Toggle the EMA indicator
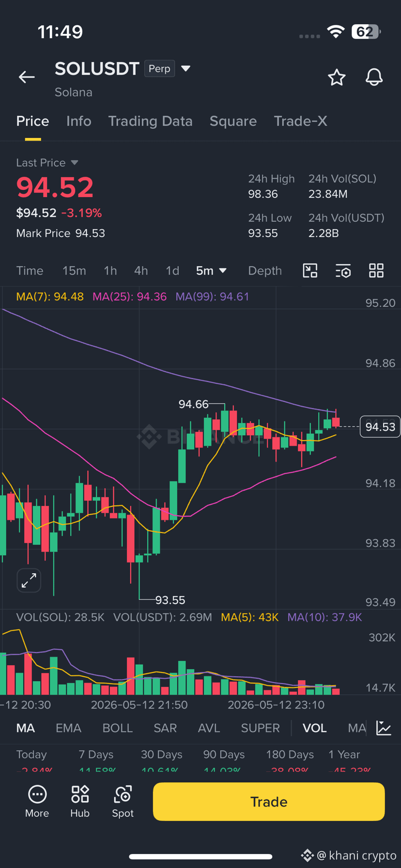The image size is (401, 868). [x=68, y=728]
